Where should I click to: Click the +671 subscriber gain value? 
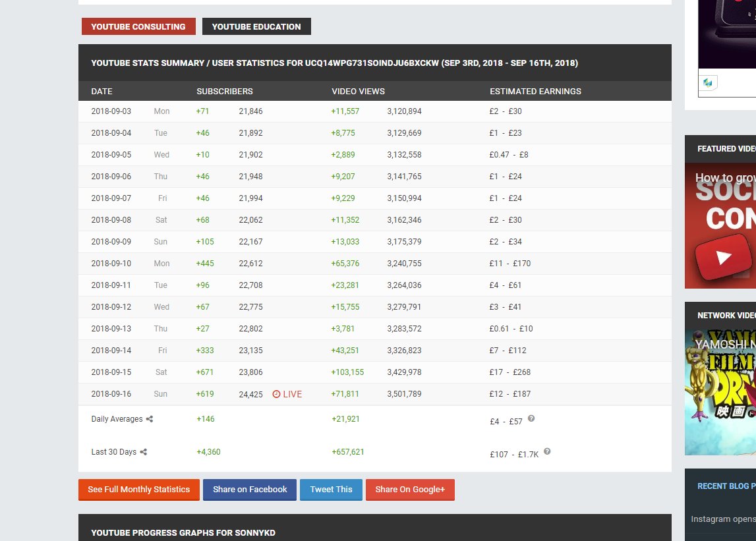(204, 372)
